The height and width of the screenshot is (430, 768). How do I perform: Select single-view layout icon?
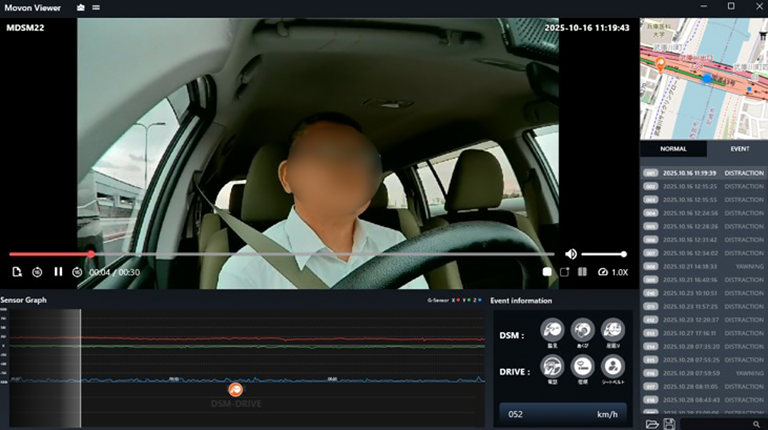(547, 272)
